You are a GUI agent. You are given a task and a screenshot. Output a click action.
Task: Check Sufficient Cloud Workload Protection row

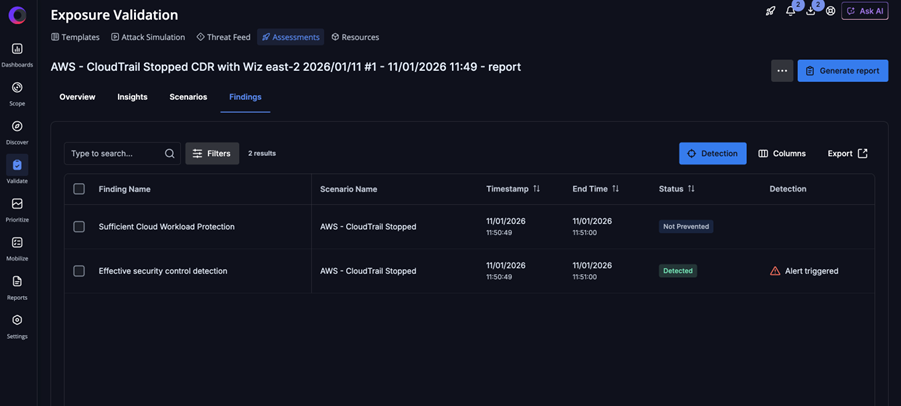[x=79, y=227]
